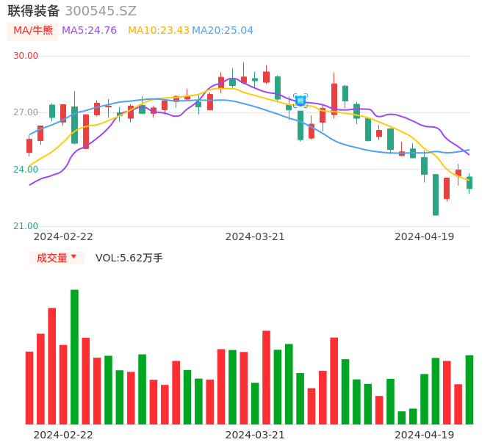Click the VOL:5.62万手 volume readout
Viewport: 504px width, 445px height.
point(129,258)
